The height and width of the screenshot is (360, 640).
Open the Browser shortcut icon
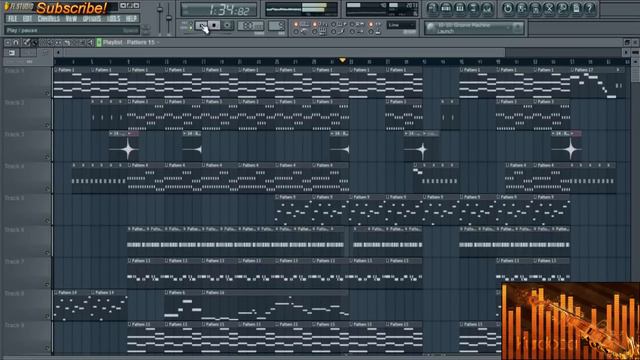click(473, 9)
